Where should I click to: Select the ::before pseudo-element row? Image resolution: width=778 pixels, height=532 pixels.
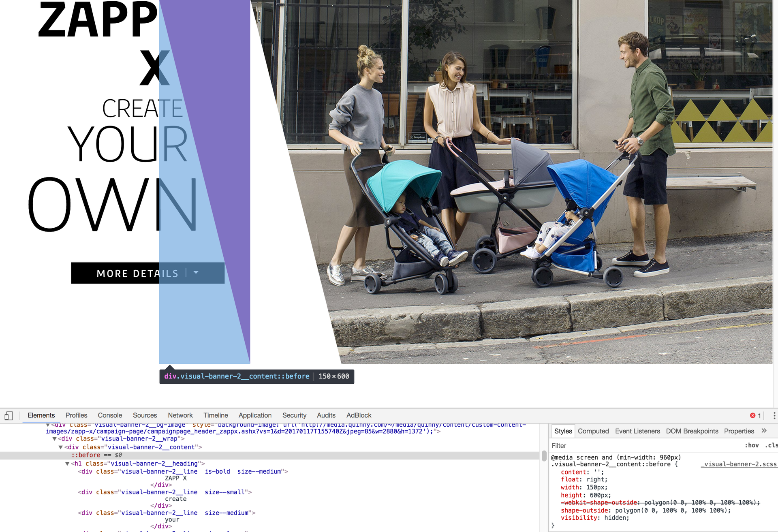269,455
